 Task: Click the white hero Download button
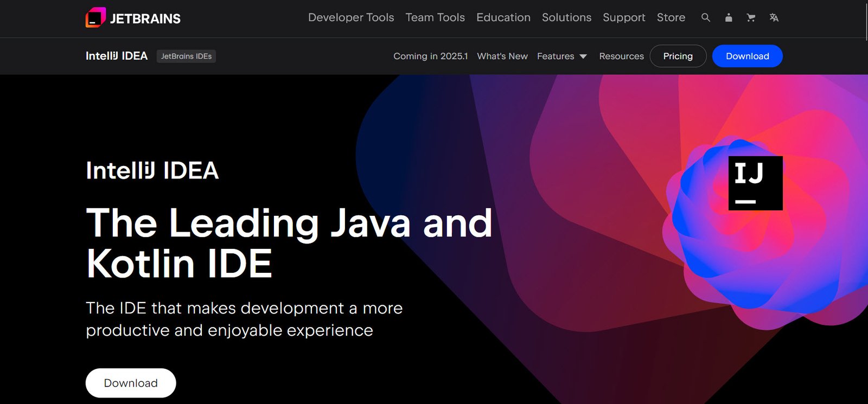[x=131, y=383]
